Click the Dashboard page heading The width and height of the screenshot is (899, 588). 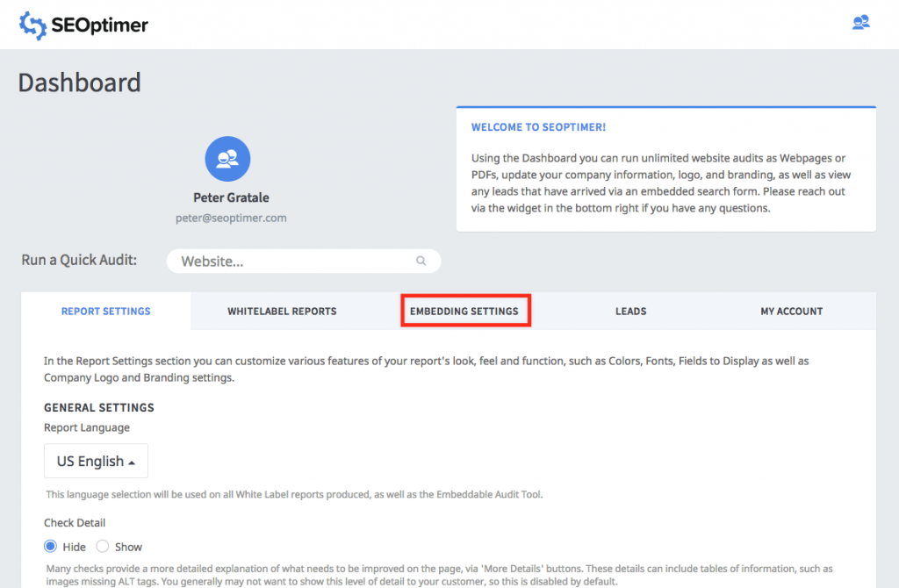pyautogui.click(x=79, y=82)
